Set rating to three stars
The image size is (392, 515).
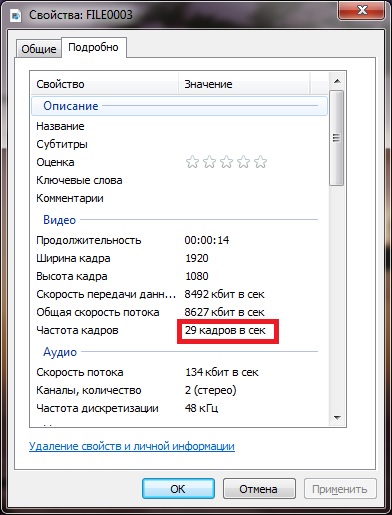(x=226, y=162)
